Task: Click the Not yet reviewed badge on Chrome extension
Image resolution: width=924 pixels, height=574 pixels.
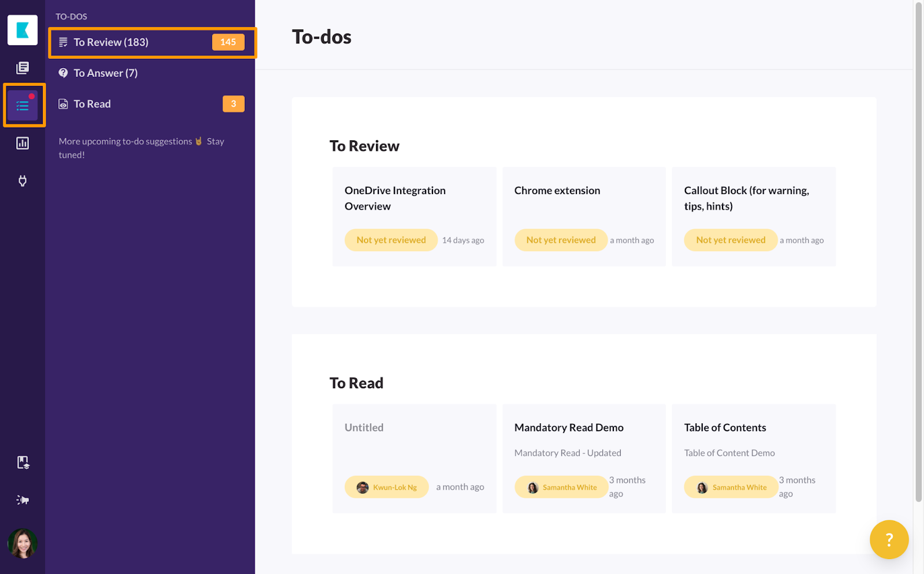Action: coord(560,240)
